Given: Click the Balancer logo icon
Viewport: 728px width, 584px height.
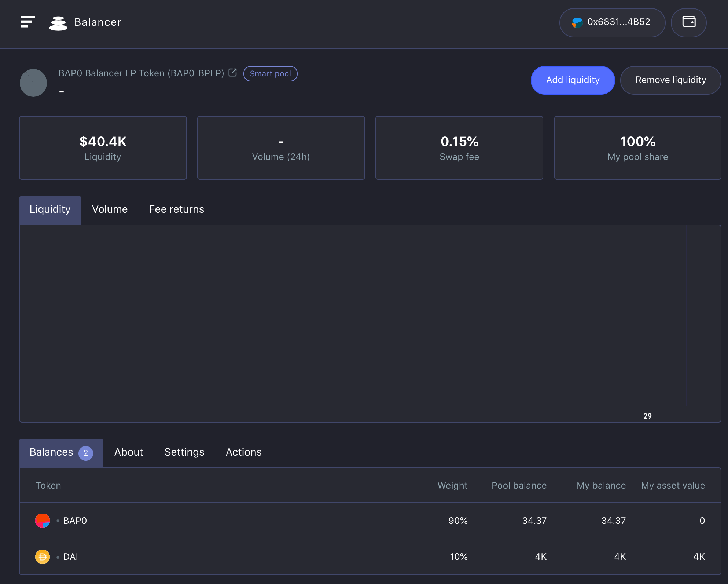Looking at the screenshot, I should tap(58, 23).
